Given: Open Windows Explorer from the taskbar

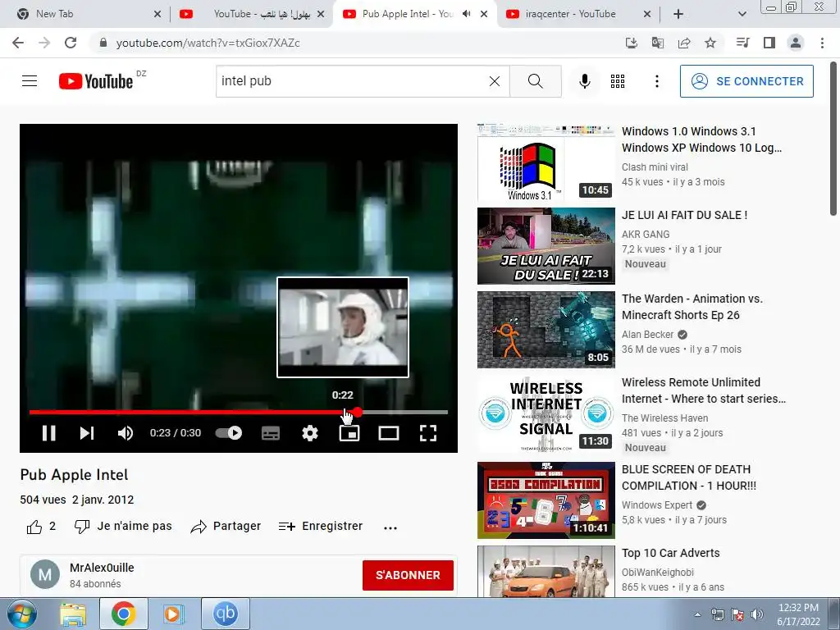Looking at the screenshot, I should pyautogui.click(x=73, y=614).
